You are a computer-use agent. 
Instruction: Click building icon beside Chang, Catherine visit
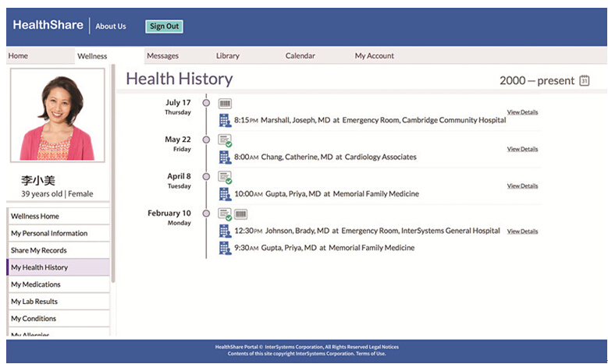tap(225, 157)
